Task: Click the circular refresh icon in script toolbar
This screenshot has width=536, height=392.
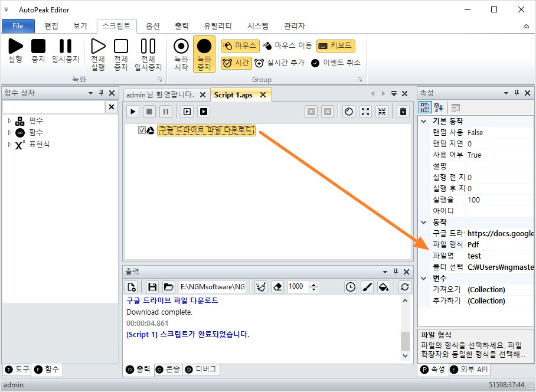Action: 349,112
